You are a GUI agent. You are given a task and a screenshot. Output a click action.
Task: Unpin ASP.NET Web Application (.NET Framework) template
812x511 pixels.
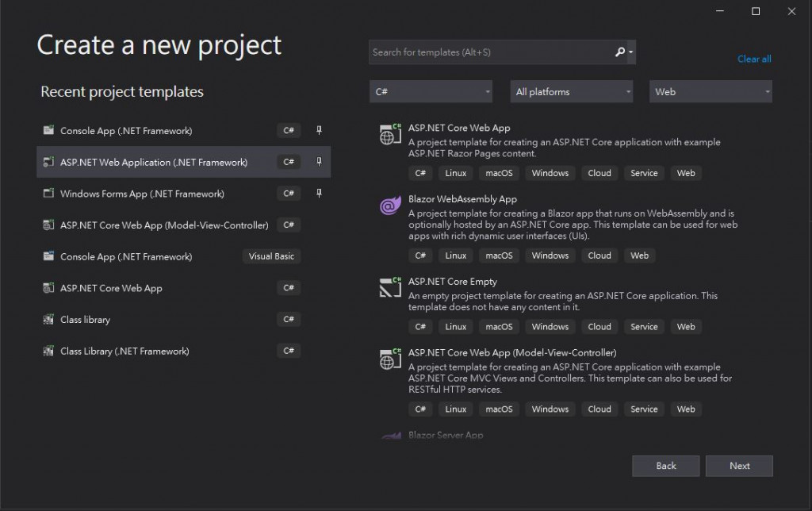[x=320, y=162]
